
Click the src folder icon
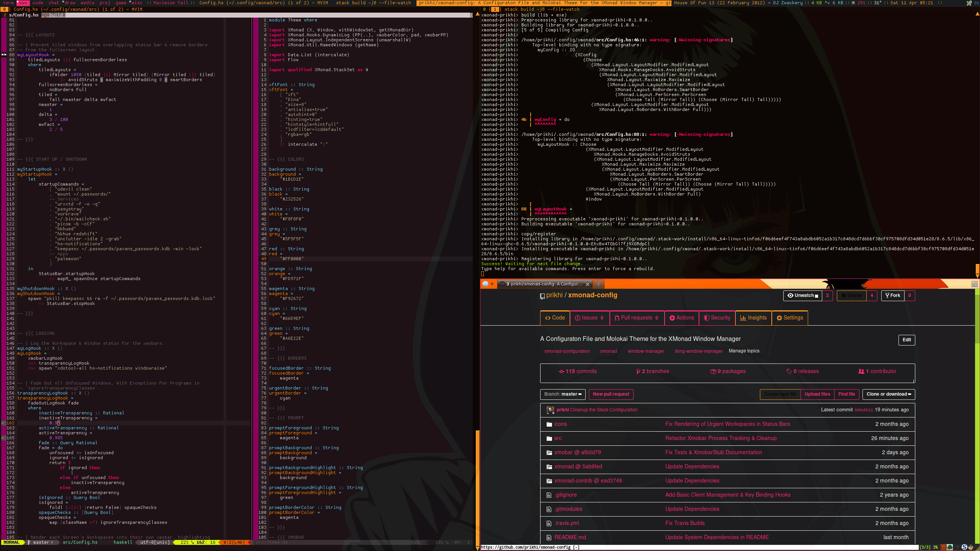[x=549, y=439]
